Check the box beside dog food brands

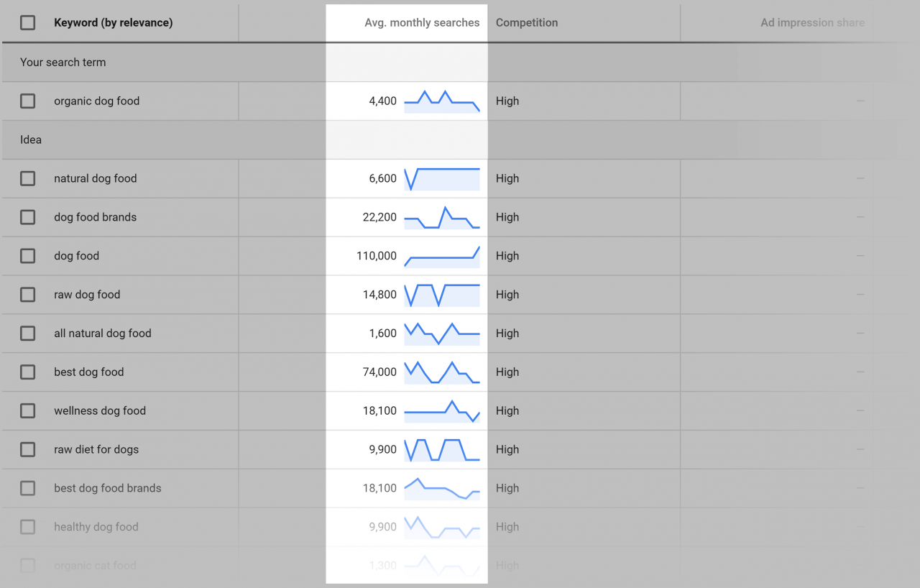point(27,217)
